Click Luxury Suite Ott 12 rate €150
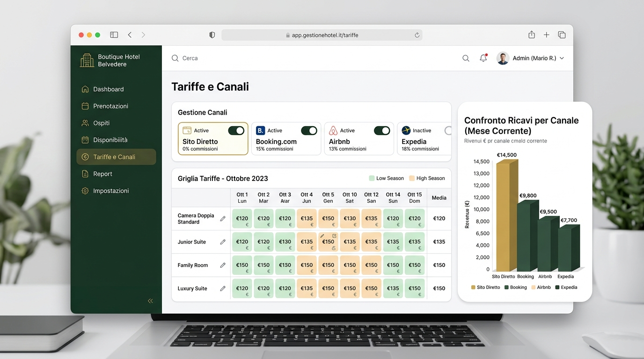 371,288
